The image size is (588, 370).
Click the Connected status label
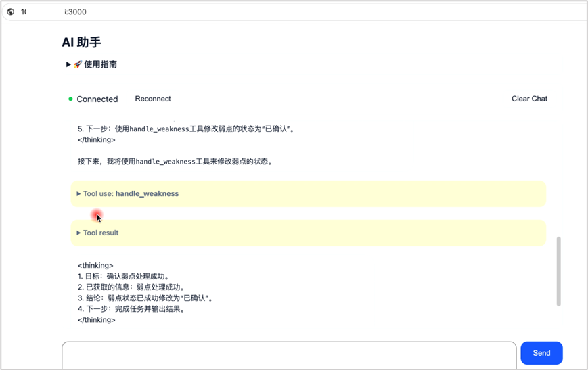pyautogui.click(x=97, y=99)
